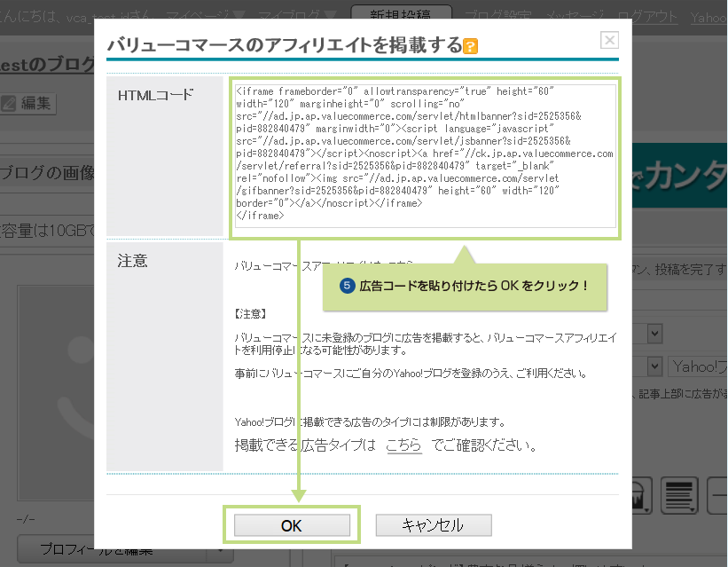
Task: Open the ブログ設定 link in top navigation
Action: click(x=498, y=17)
